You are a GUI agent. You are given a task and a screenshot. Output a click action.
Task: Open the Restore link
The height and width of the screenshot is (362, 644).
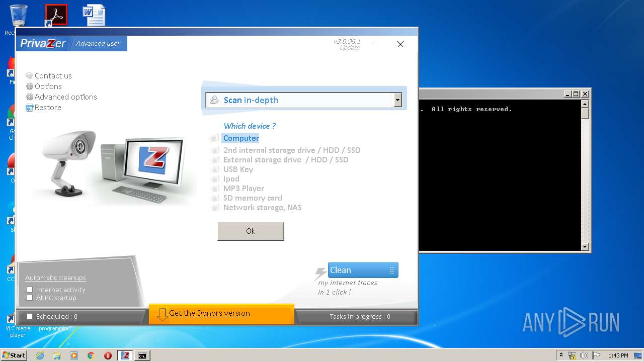coord(48,108)
